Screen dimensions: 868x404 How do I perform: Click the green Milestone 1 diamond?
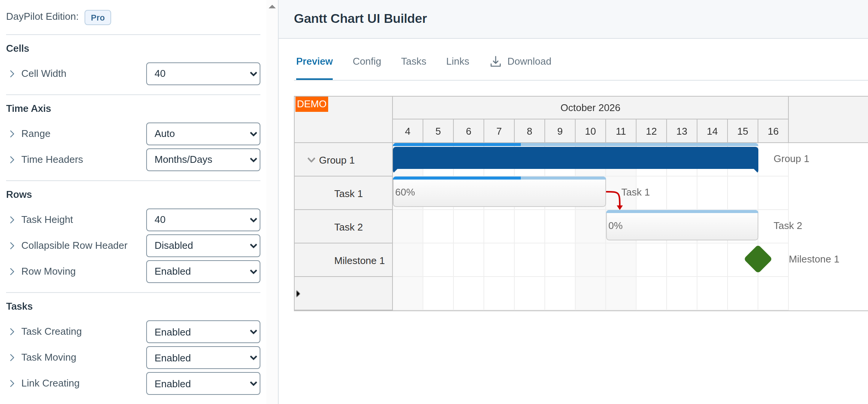click(x=758, y=259)
